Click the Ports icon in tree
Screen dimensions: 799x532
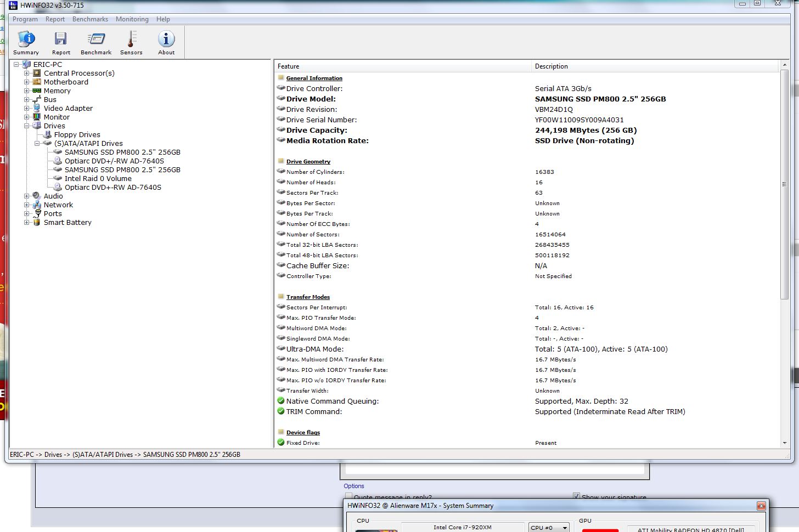click(x=37, y=213)
